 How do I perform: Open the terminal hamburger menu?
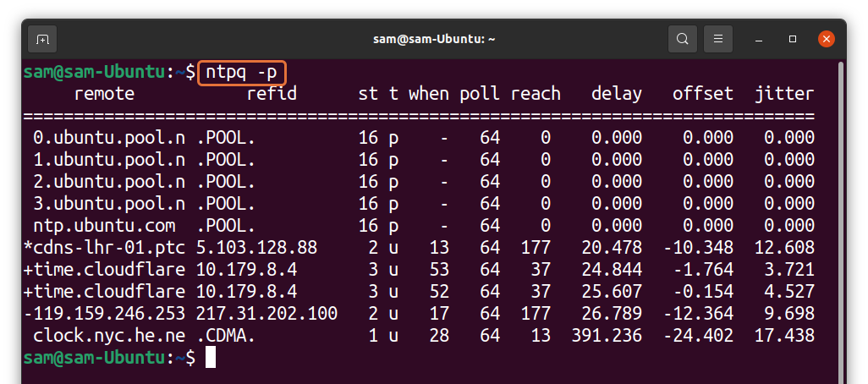(718, 39)
